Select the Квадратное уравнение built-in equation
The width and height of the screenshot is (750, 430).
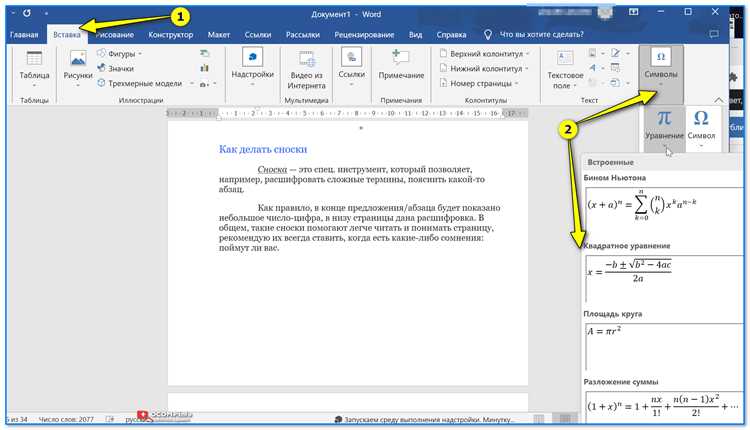click(x=664, y=277)
